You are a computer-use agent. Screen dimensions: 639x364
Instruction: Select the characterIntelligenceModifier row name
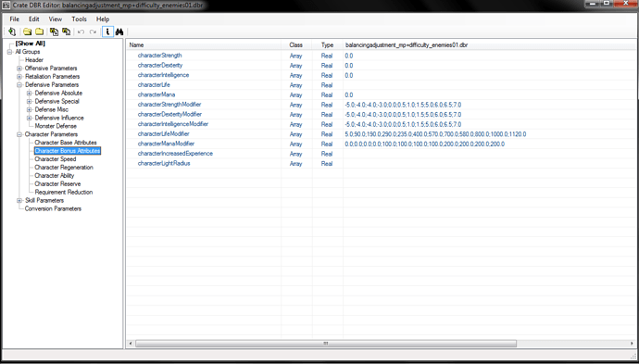pos(173,124)
